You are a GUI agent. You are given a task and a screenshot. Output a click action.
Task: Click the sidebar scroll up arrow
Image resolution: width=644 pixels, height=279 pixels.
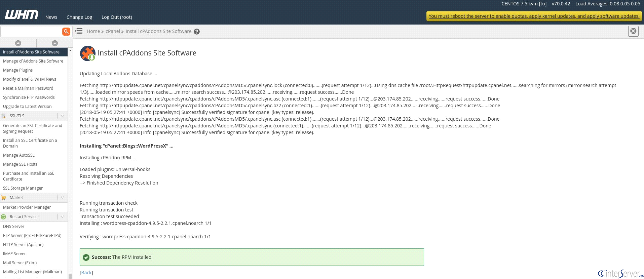coord(70,50)
